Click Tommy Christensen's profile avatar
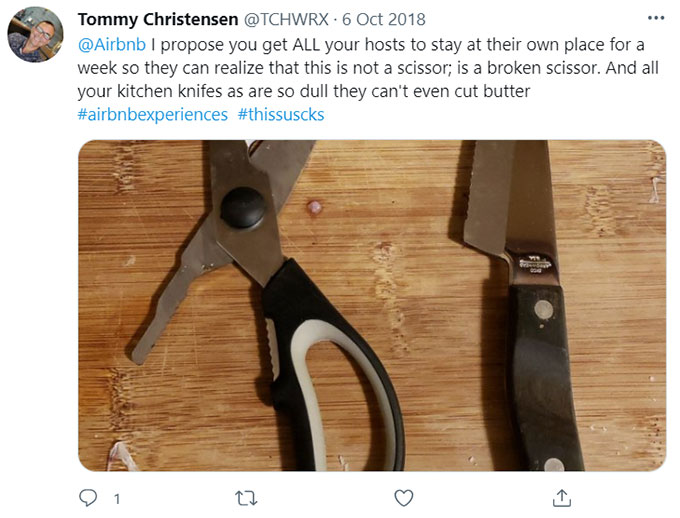 [36, 34]
